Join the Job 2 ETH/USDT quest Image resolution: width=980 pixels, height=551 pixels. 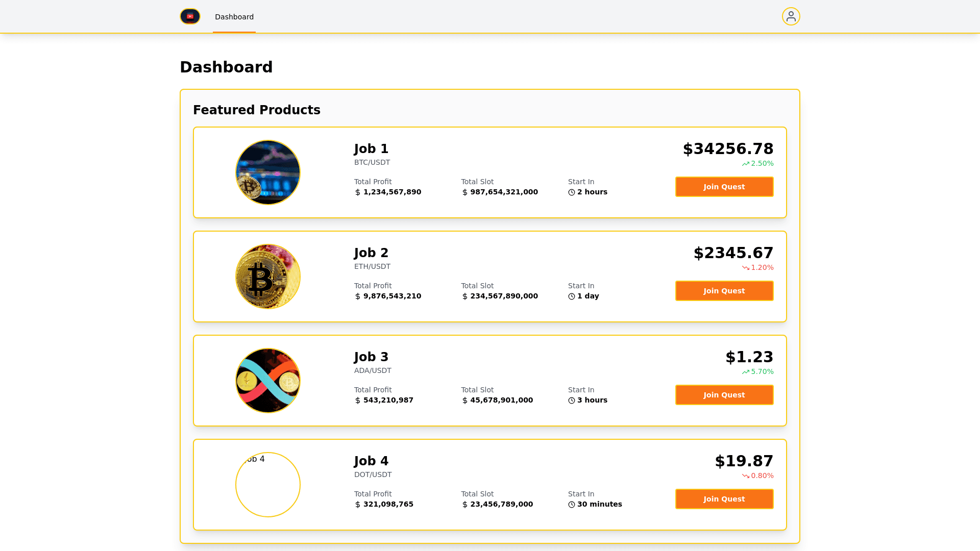[x=724, y=291]
